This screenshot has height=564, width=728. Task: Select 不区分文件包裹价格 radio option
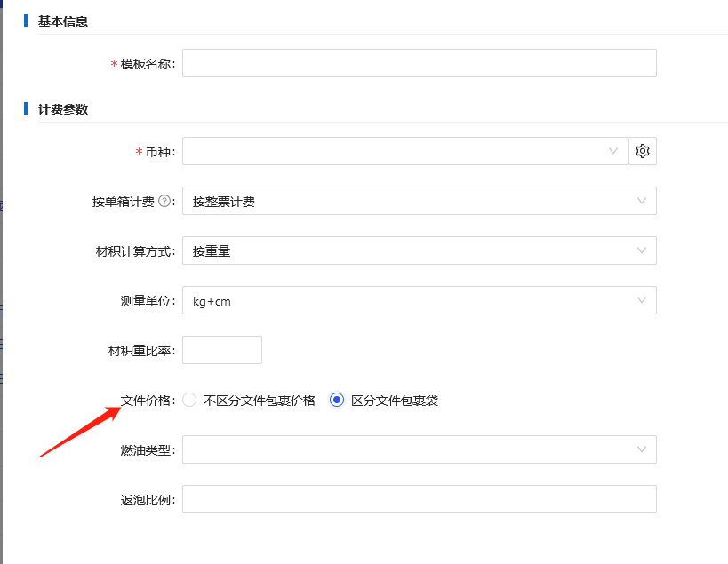(x=189, y=400)
